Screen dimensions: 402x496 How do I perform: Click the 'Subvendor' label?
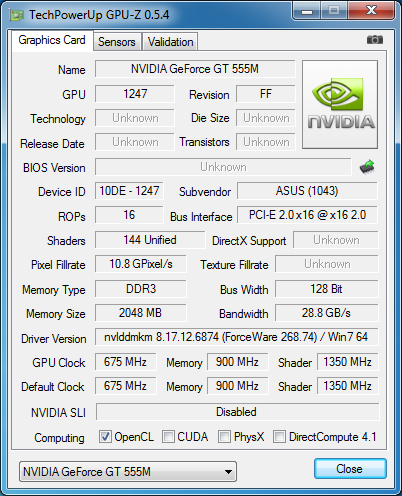pyautogui.click(x=205, y=192)
